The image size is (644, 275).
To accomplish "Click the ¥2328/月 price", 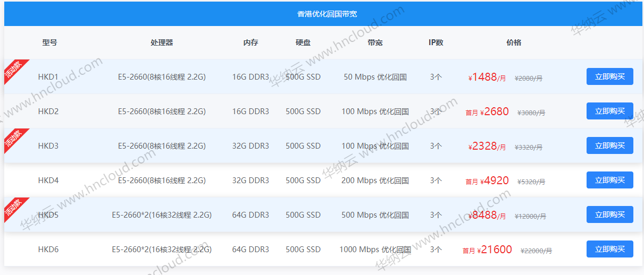I will [487, 146].
